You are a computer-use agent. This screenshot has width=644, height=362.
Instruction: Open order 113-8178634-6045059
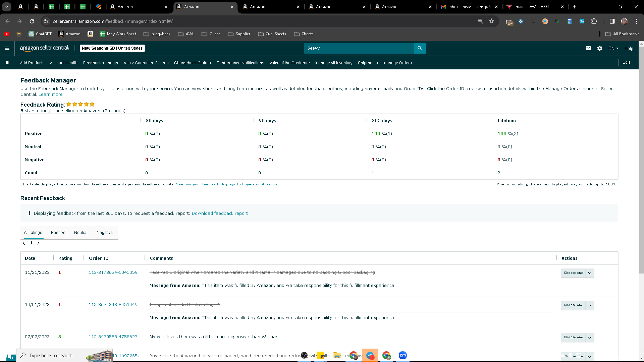[x=113, y=272]
